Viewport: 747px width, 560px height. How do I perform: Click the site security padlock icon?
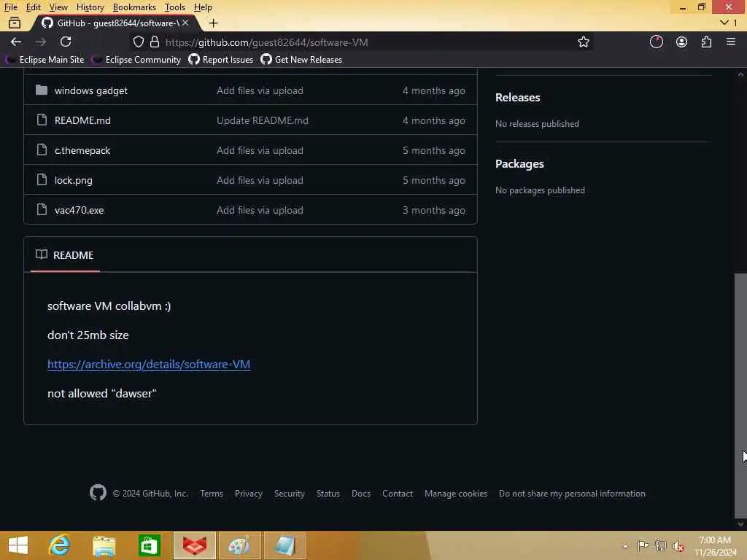click(155, 42)
